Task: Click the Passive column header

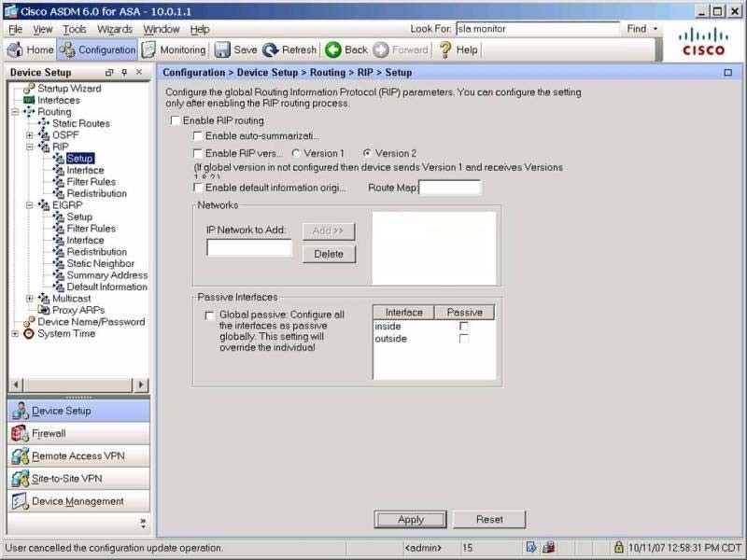Action: click(x=464, y=313)
